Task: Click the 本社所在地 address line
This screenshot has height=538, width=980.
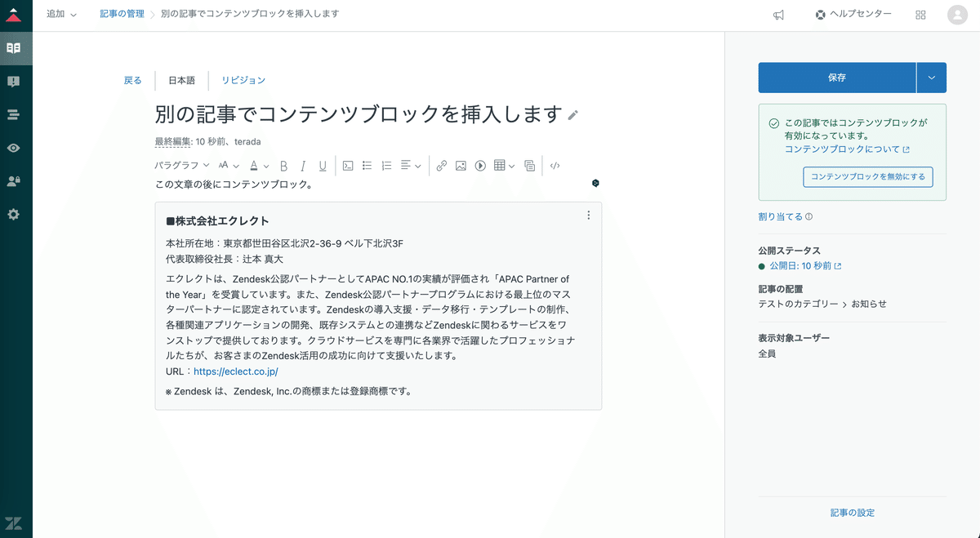Action: pyautogui.click(x=284, y=243)
